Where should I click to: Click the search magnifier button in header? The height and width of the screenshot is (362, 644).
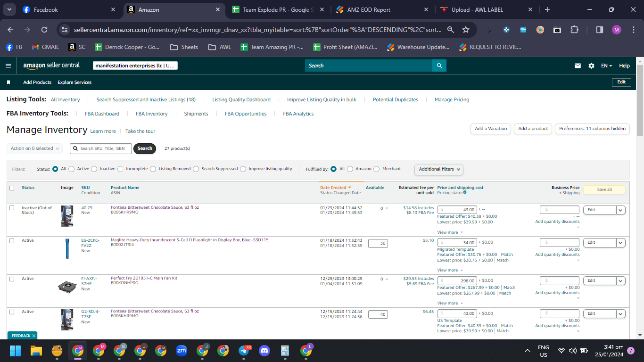pyautogui.click(x=439, y=66)
